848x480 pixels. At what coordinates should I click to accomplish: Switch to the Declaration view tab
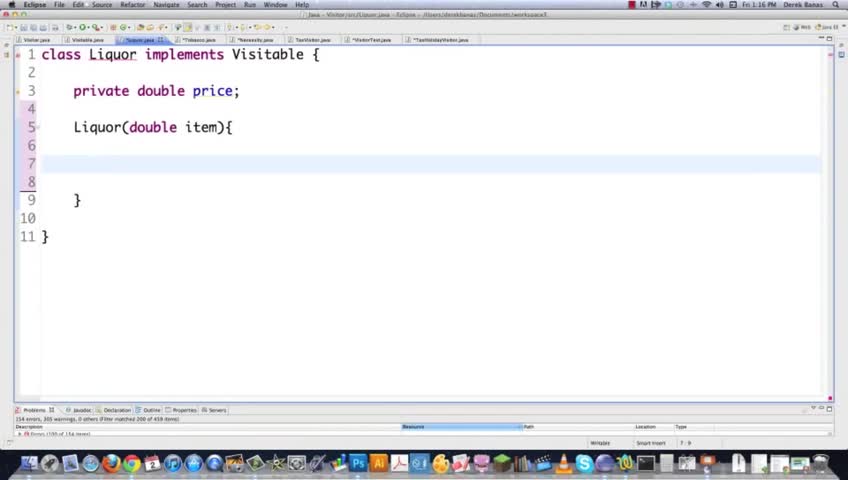114,410
